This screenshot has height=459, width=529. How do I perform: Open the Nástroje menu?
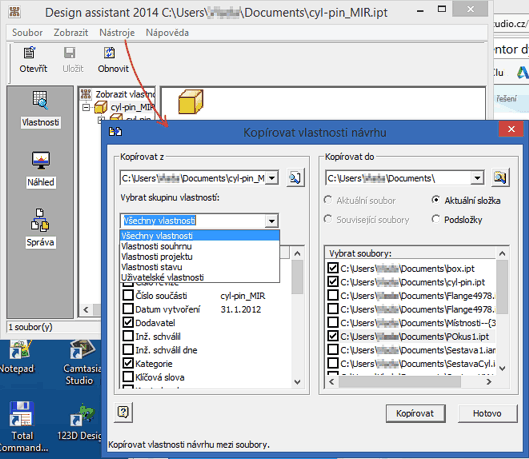(117, 33)
